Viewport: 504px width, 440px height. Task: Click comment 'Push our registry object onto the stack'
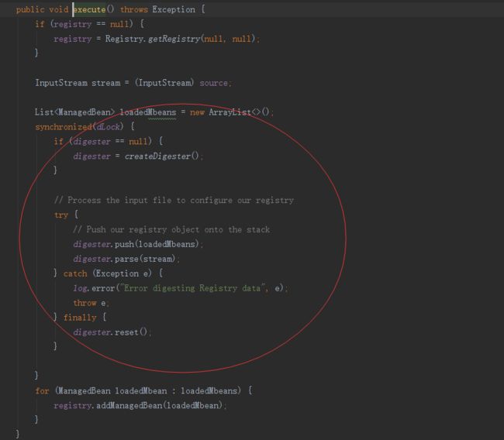(x=171, y=229)
